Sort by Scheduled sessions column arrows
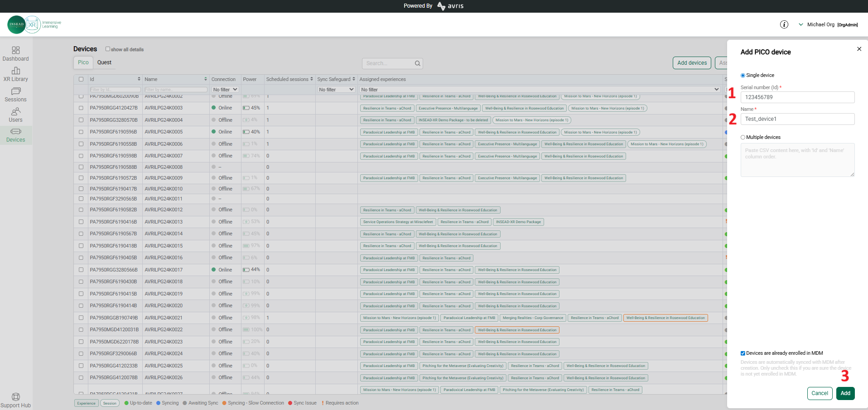This screenshot has width=868, height=410. (312, 79)
